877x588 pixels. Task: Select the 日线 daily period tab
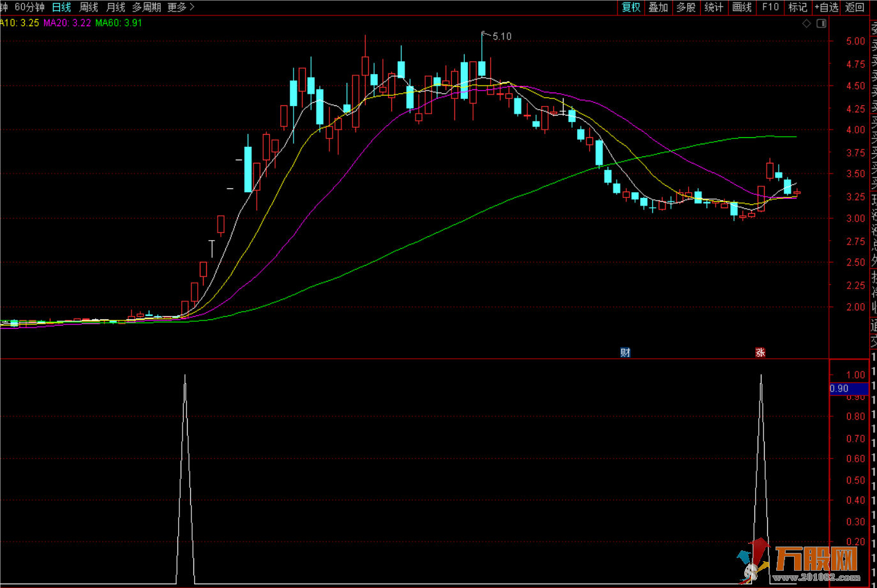point(61,7)
